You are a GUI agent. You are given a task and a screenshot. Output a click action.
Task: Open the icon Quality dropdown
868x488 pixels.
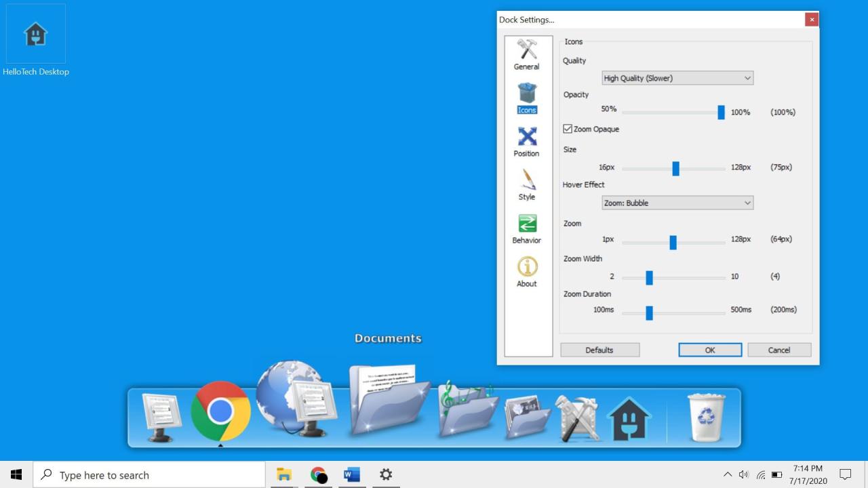click(676, 78)
